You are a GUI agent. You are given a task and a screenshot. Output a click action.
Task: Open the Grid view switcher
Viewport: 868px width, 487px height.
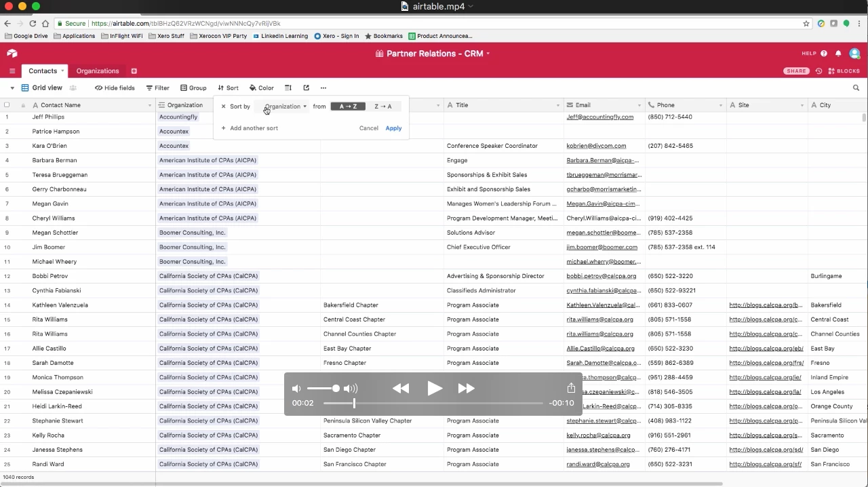pyautogui.click(x=42, y=88)
